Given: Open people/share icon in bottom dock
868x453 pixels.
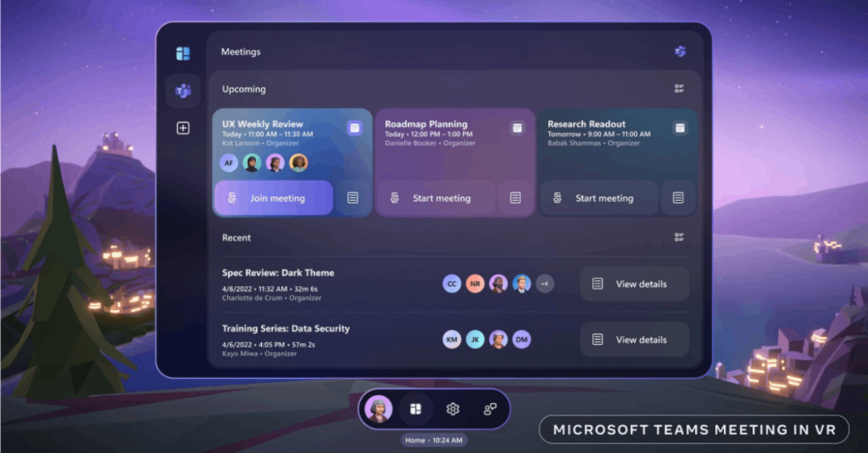Looking at the screenshot, I should pos(490,409).
